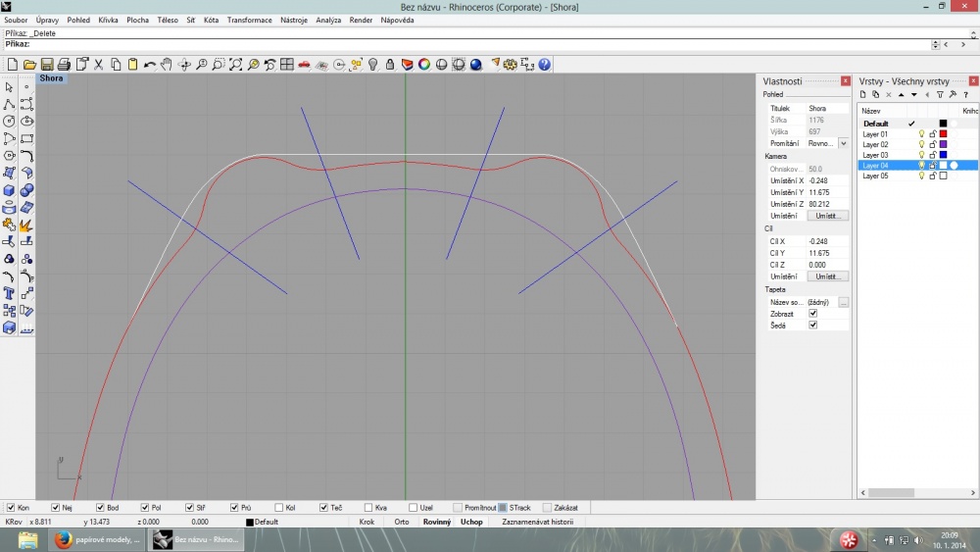The height and width of the screenshot is (552, 980).
Task: Change the red color swatch of Layer 01
Action: click(943, 133)
